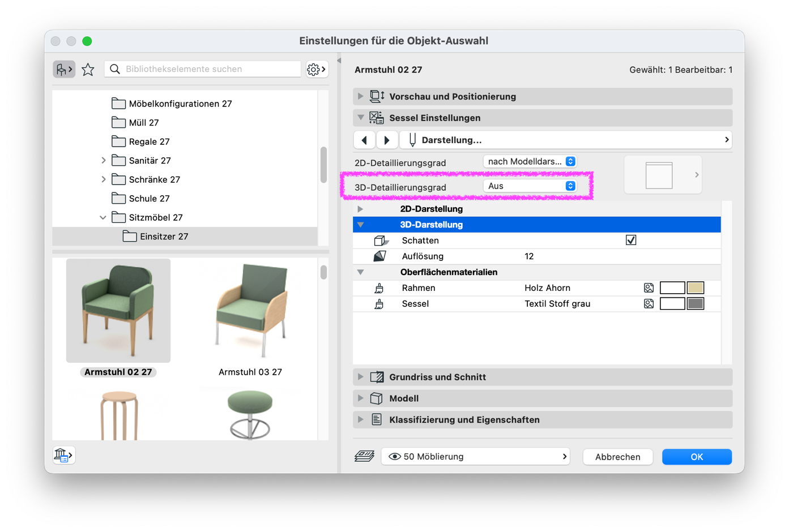Open surface picker icon for Rahmen
This screenshot has height=532, width=789.
pos(649,288)
